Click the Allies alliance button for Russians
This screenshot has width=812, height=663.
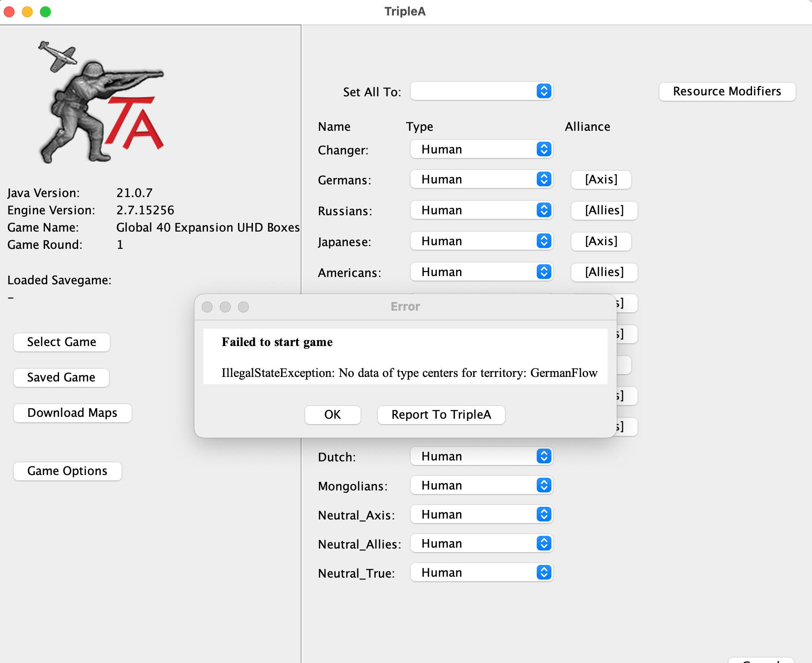(604, 210)
